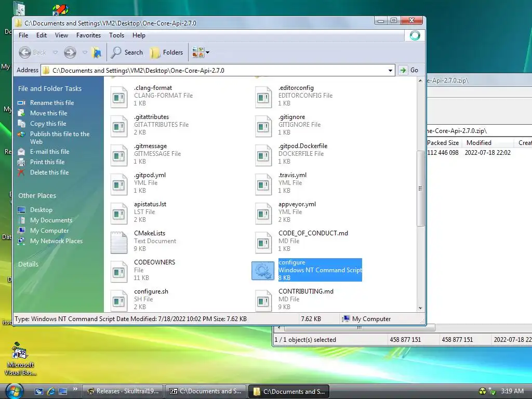
Task: Open the Tools menu
Action: tap(116, 35)
